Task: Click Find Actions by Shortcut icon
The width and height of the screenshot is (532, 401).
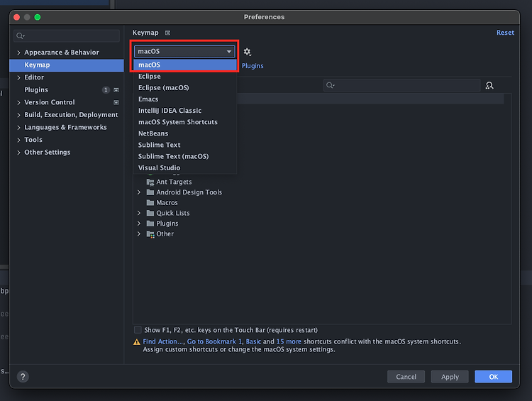Action: tap(489, 85)
